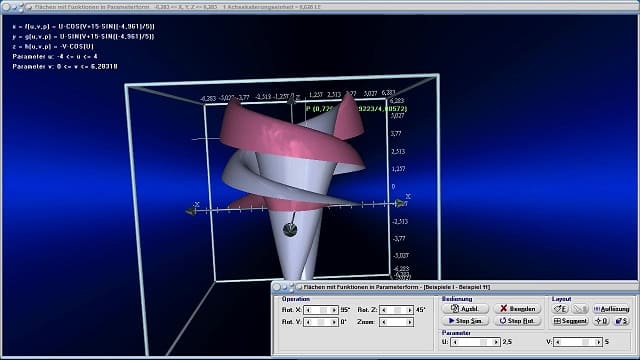Decrease parameter V with left arrow
Viewport: 640px width, 360px height.
coord(557,342)
